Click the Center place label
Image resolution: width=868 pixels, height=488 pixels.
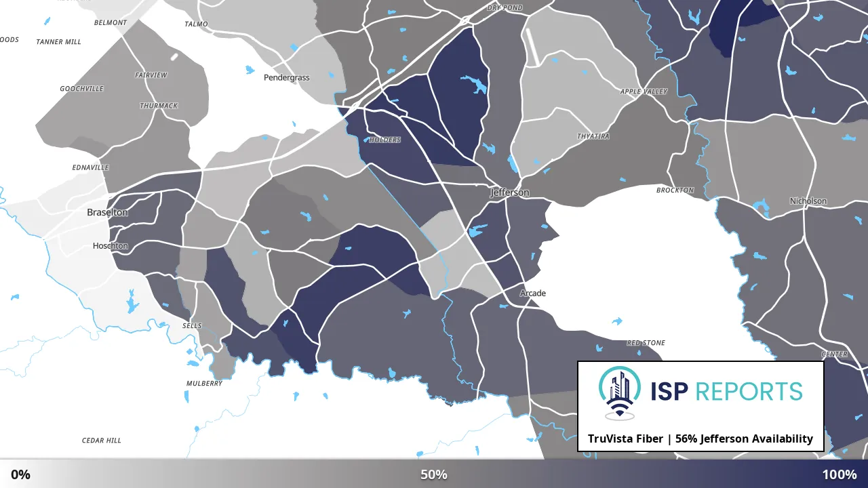835,354
